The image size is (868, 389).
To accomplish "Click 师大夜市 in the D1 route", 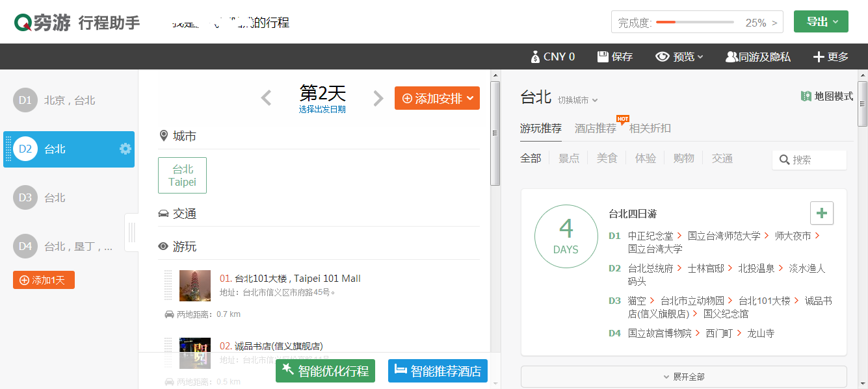I will pos(793,236).
